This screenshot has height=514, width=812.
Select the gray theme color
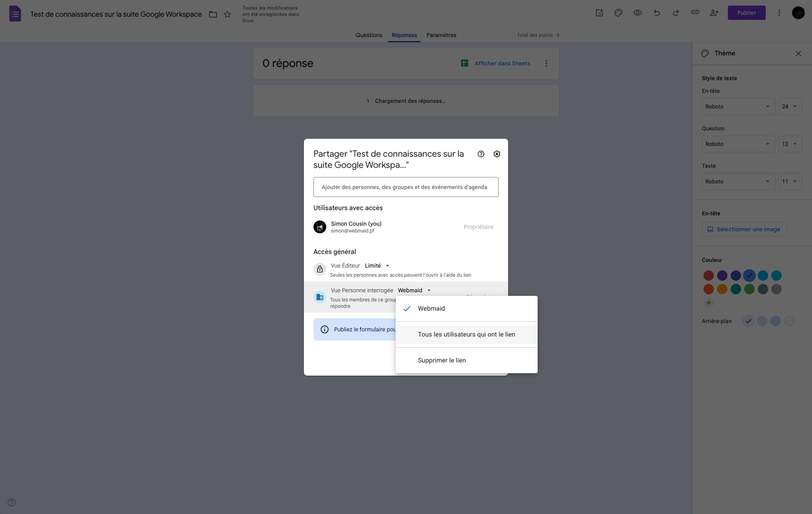[x=776, y=289]
